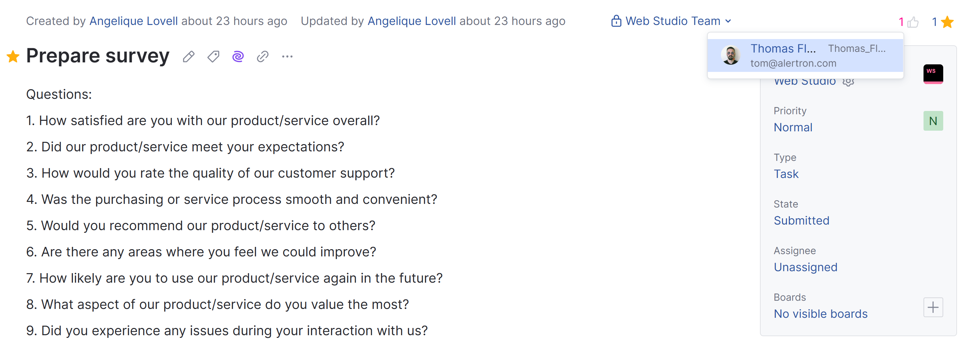Set the Assignee from Unassigned
The width and height of the screenshot is (980, 348).
805,267
